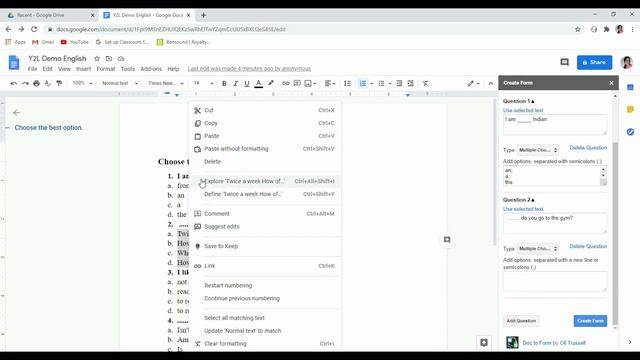This screenshot has width=640, height=360.
Task: Open Google Keep side panel icon
Action: pos(630,109)
